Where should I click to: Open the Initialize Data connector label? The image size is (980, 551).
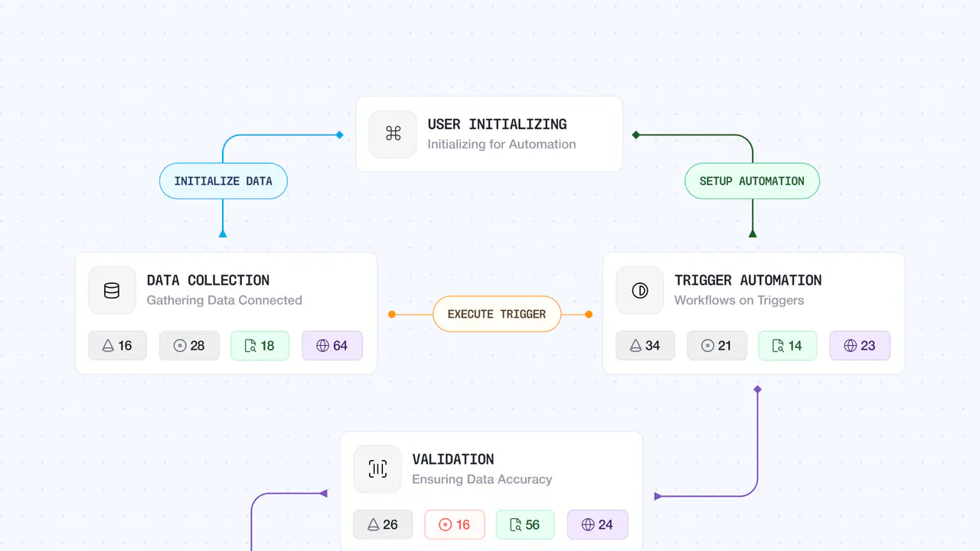coord(223,181)
